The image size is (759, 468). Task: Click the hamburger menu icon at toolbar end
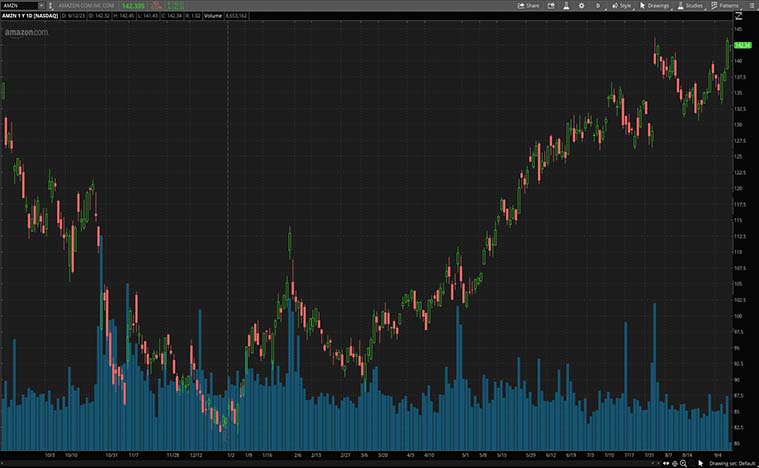pyautogui.click(x=751, y=5)
